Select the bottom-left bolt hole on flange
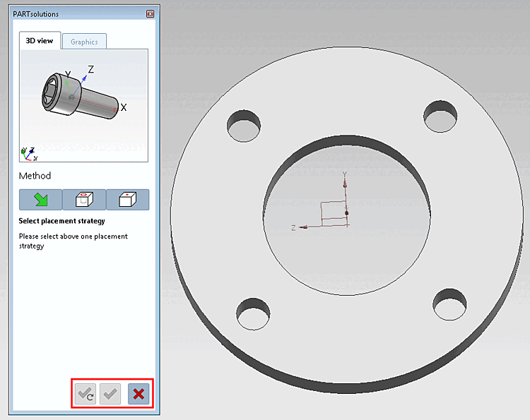 pyautogui.click(x=253, y=314)
